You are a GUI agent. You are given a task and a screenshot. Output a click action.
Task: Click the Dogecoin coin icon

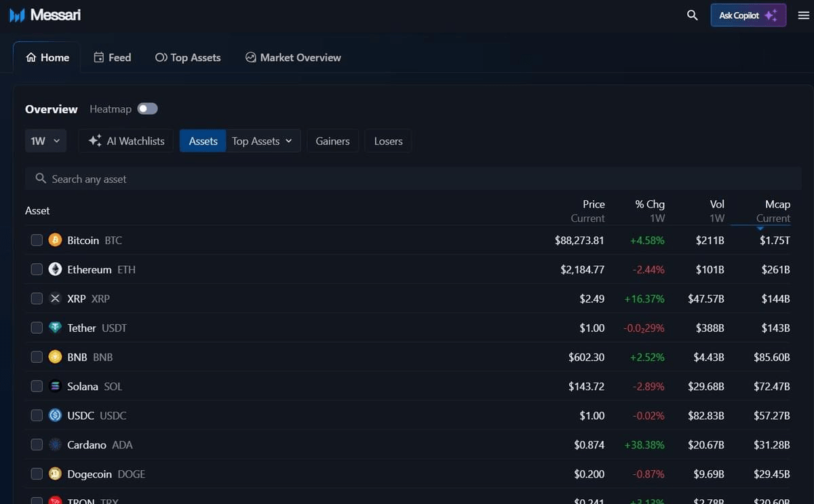point(55,474)
